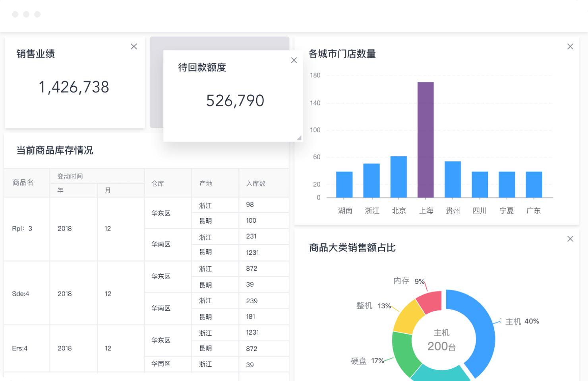Dismiss the 各城市门店数量 chart panel
The image size is (588, 381).
[570, 46]
